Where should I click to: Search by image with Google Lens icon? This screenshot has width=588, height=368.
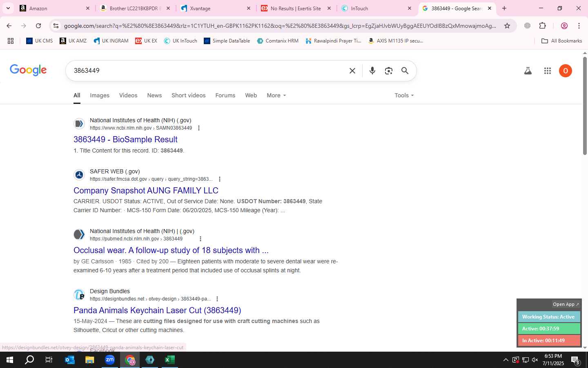tap(389, 71)
